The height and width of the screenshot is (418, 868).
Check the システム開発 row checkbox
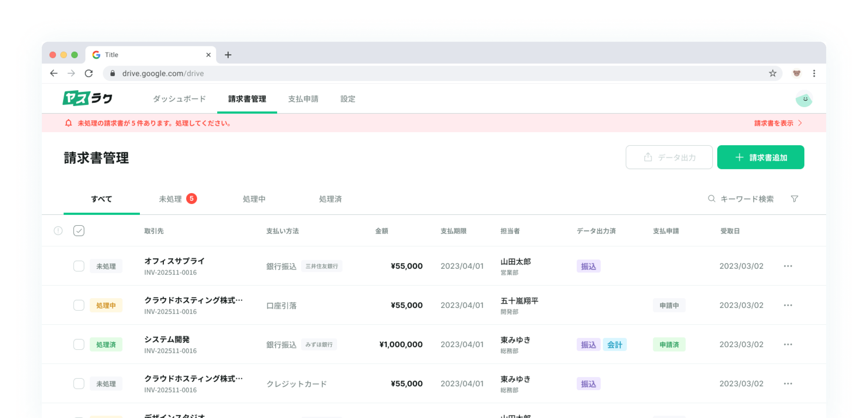[x=79, y=344]
